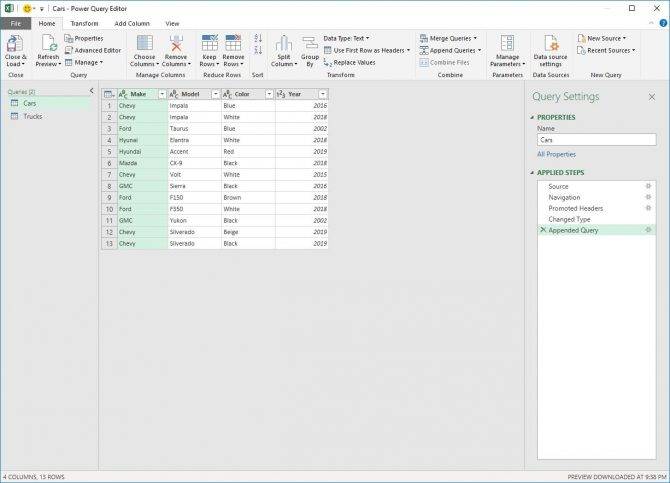Collapse the ribbon with the chevron

pos(651,24)
